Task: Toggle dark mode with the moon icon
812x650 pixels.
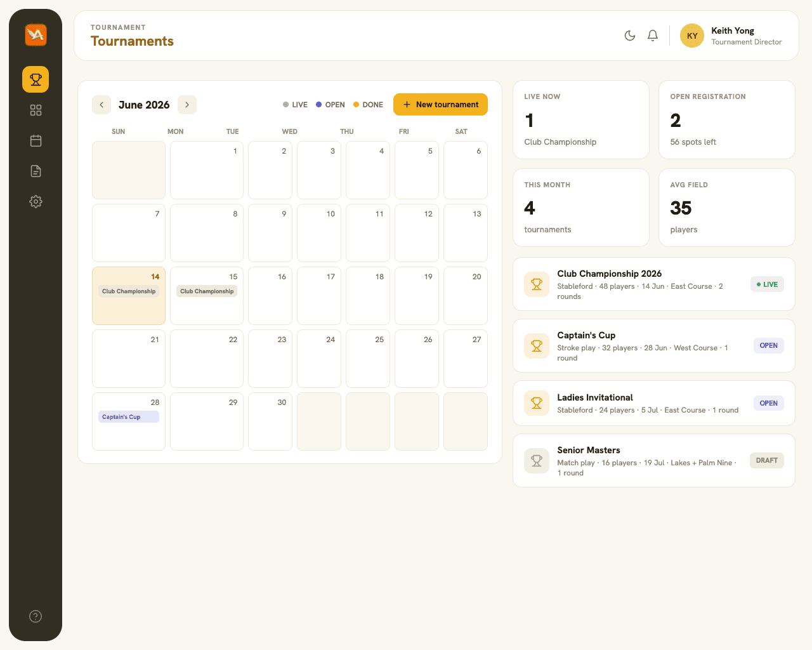Action: click(630, 36)
